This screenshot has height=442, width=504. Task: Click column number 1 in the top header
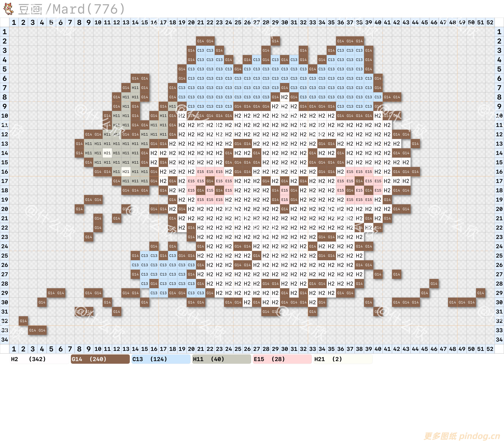(14, 22)
